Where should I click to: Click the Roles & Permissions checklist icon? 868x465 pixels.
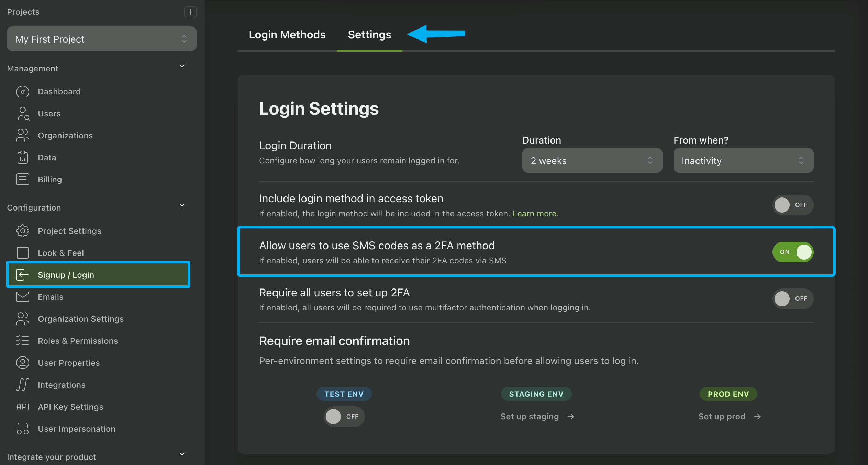coord(23,341)
